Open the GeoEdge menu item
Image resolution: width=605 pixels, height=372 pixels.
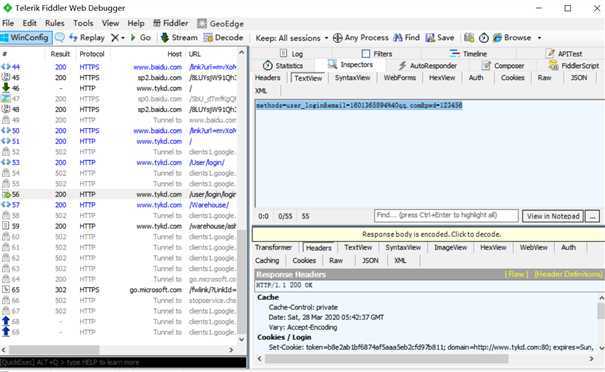pyautogui.click(x=220, y=24)
